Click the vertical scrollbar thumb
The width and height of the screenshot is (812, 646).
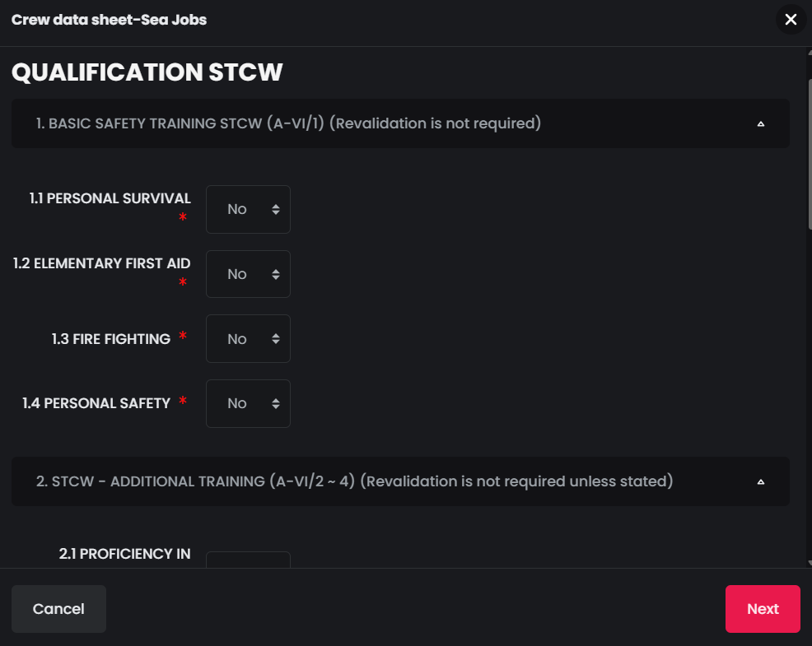point(810,154)
